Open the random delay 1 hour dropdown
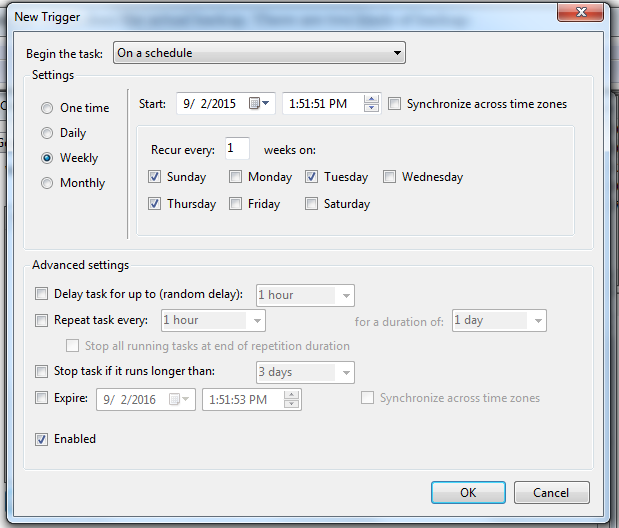Screen dimensions: 619x528 click(x=305, y=295)
